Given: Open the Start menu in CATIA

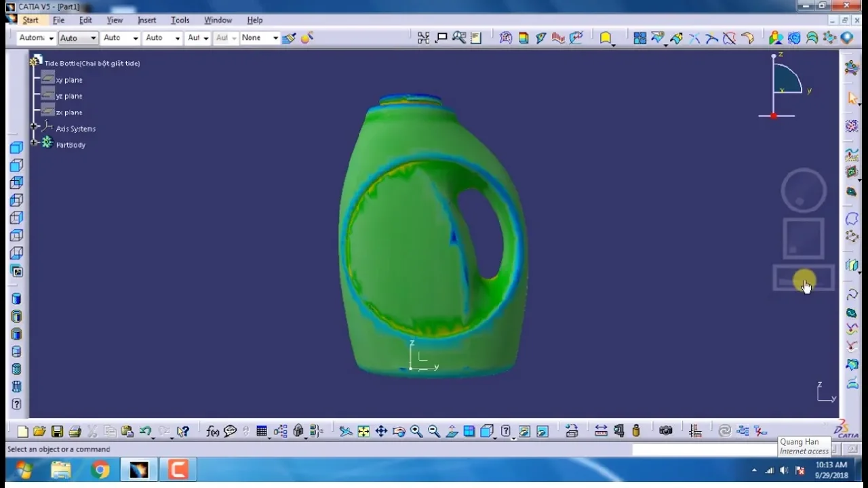Looking at the screenshot, I should (31, 20).
